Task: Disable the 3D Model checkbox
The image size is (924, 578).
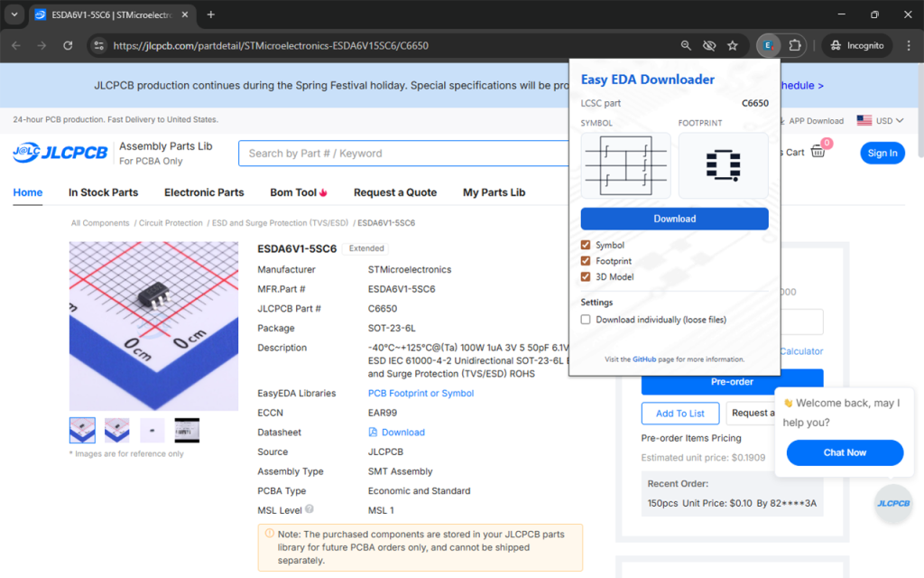Action: 587,277
